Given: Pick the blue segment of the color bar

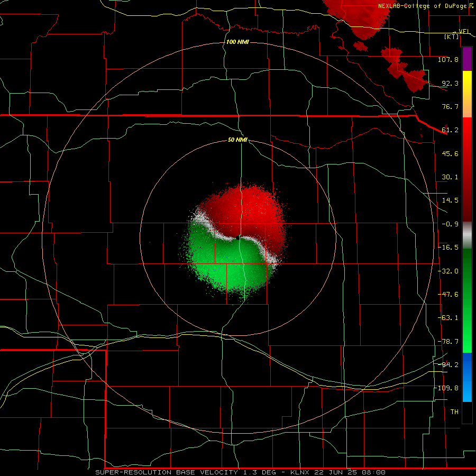Looking at the screenshot, I should pyautogui.click(x=467, y=377).
